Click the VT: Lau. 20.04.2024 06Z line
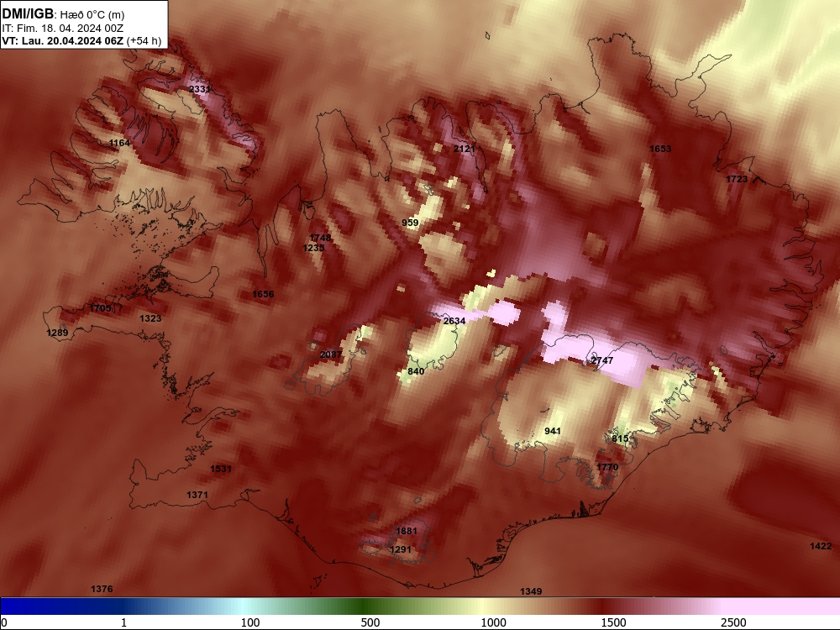840x630 pixels. pos(81,41)
